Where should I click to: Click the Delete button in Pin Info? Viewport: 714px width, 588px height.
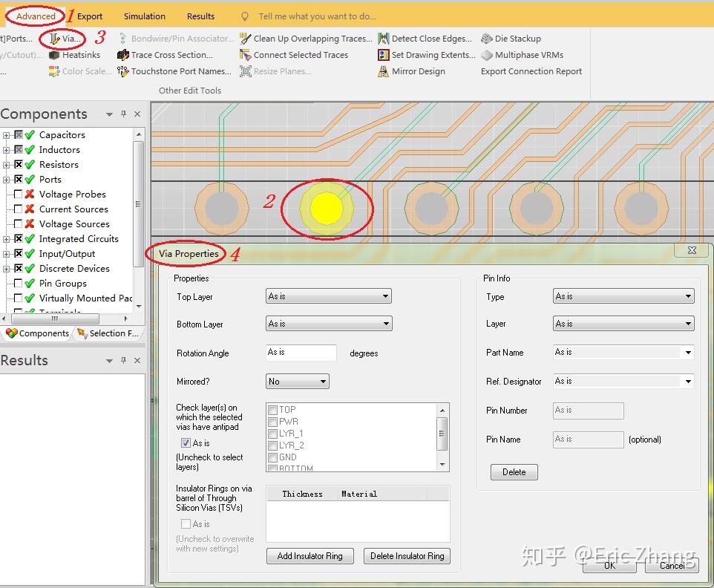(514, 472)
